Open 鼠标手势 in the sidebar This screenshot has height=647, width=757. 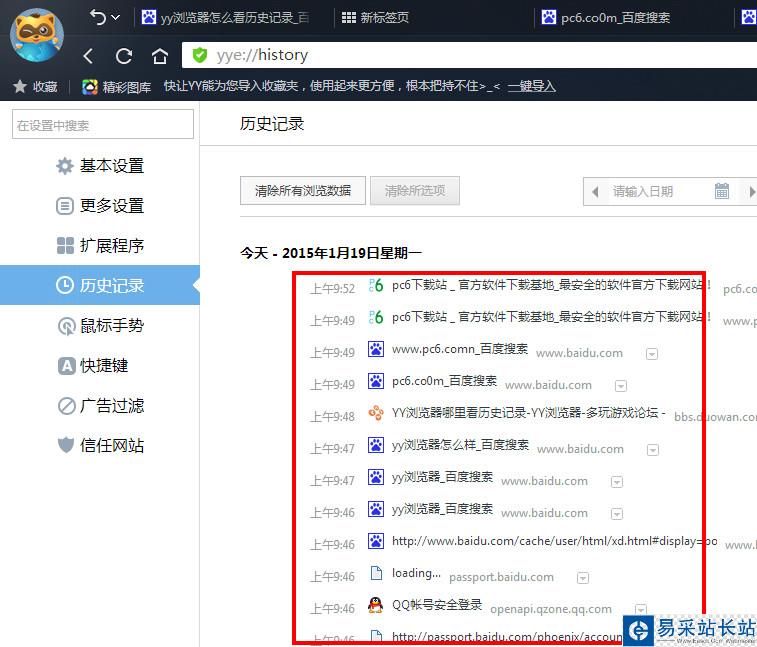(99, 325)
